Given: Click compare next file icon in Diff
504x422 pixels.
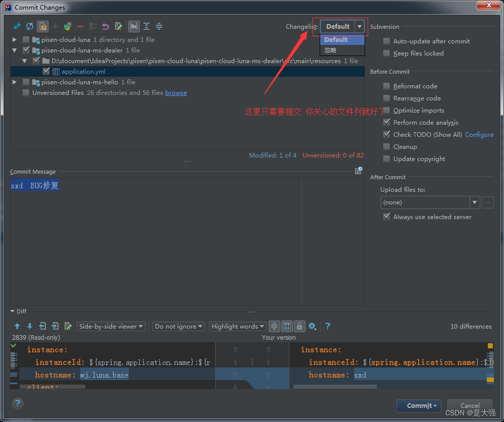Looking at the screenshot, I should pos(55,326).
